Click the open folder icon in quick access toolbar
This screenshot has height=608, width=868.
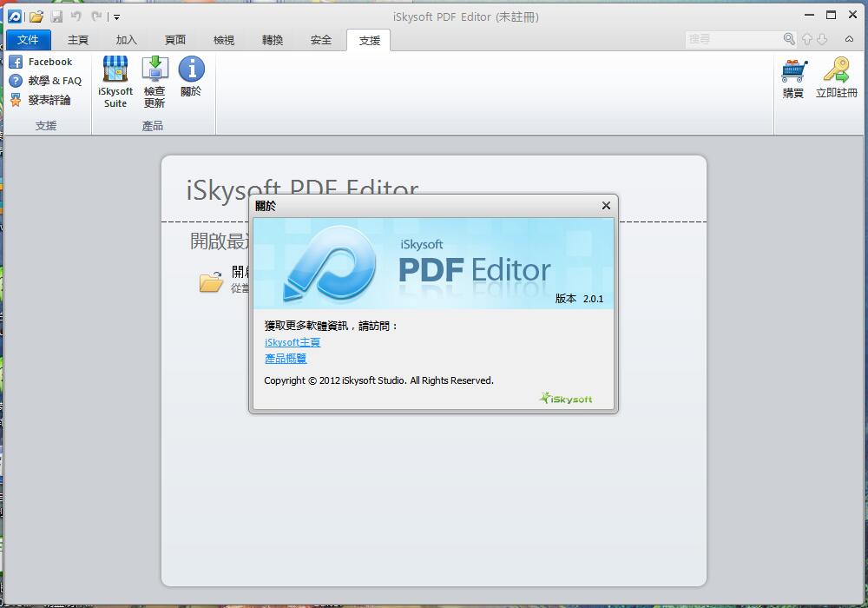pyautogui.click(x=36, y=17)
